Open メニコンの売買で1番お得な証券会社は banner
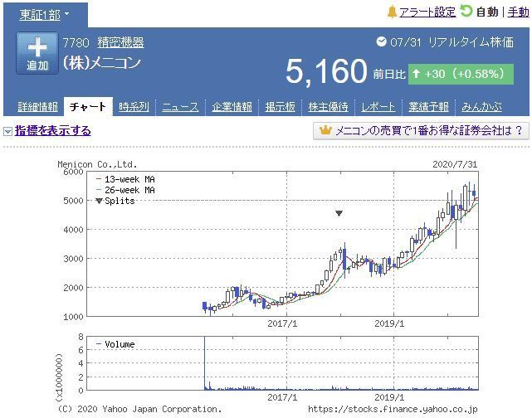The width and height of the screenshot is (532, 418). coord(421,130)
